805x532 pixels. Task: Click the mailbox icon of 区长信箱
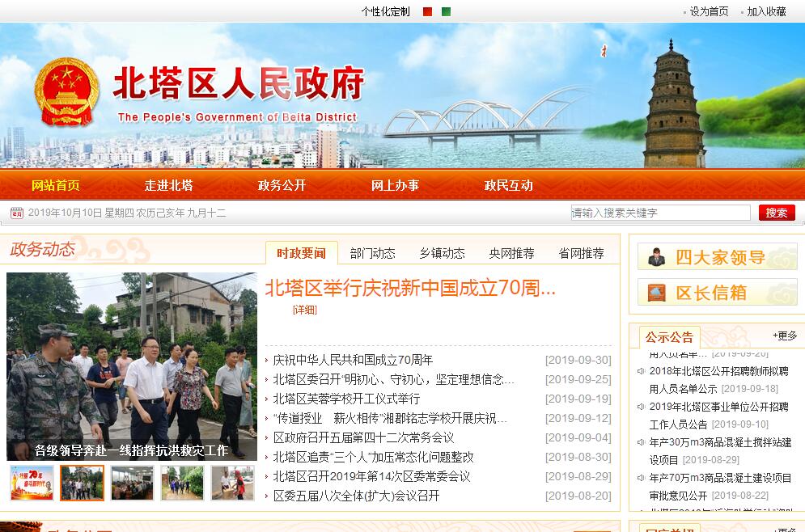click(x=656, y=292)
